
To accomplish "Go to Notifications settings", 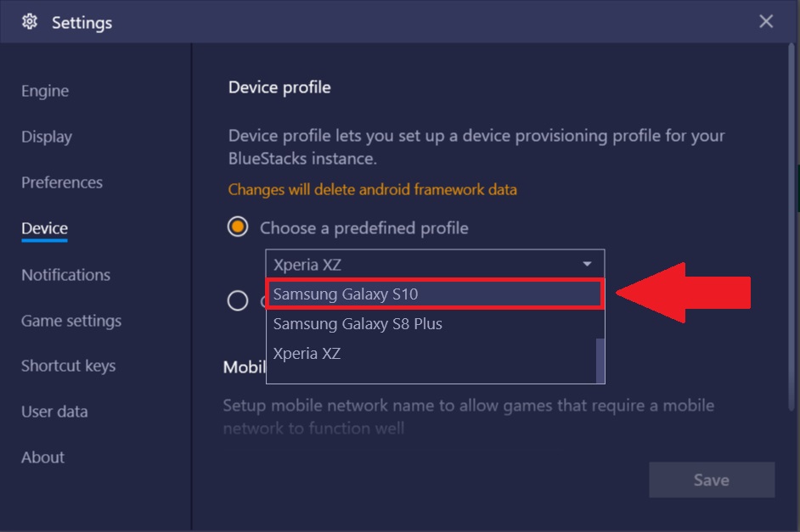I will (65, 275).
